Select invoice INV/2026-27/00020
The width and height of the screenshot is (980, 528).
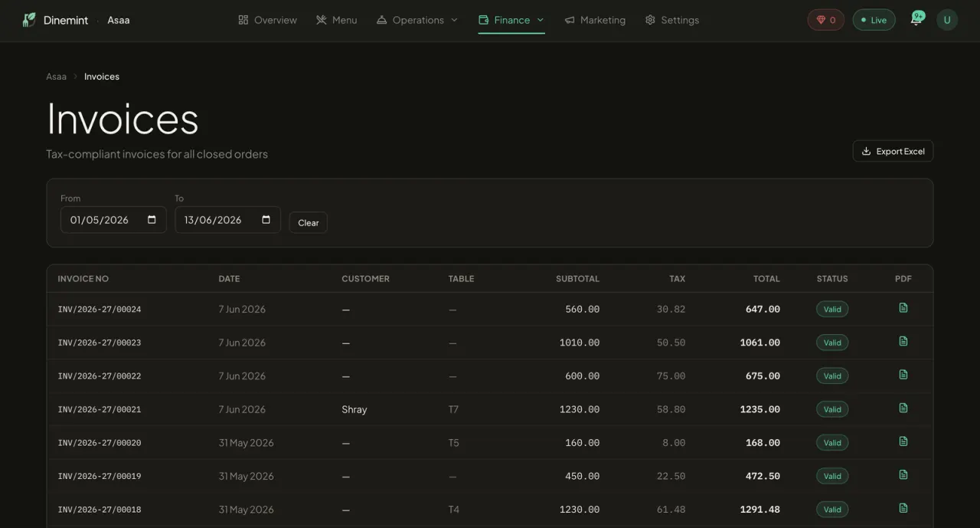click(100, 443)
